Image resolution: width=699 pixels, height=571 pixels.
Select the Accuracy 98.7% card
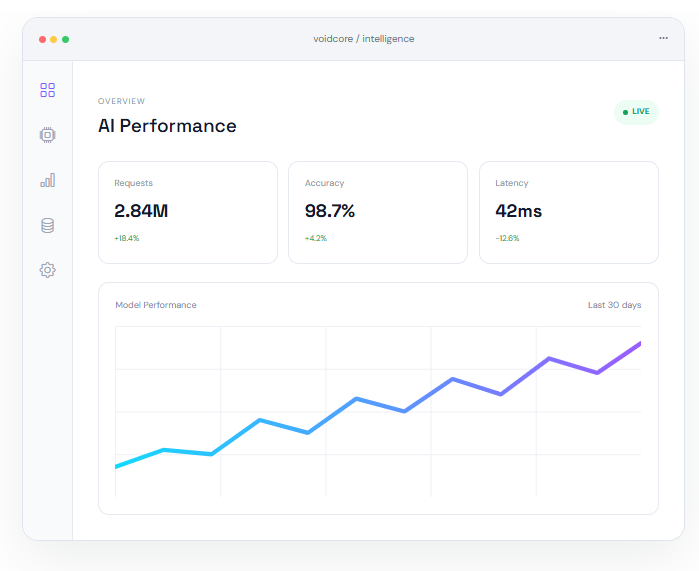point(378,212)
